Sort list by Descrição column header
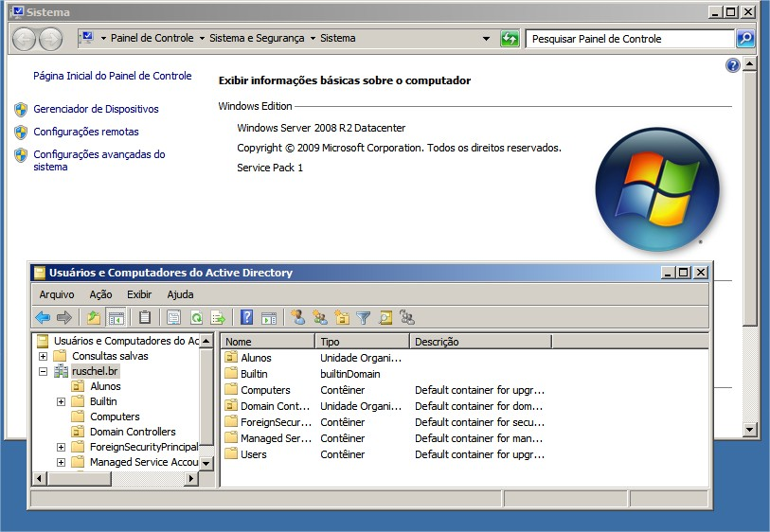This screenshot has width=770, height=532. pos(481,342)
